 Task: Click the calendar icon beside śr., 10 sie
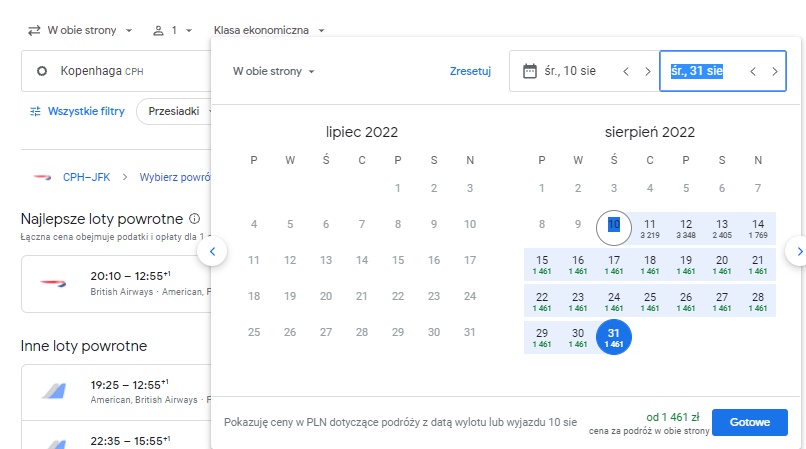[x=529, y=71]
